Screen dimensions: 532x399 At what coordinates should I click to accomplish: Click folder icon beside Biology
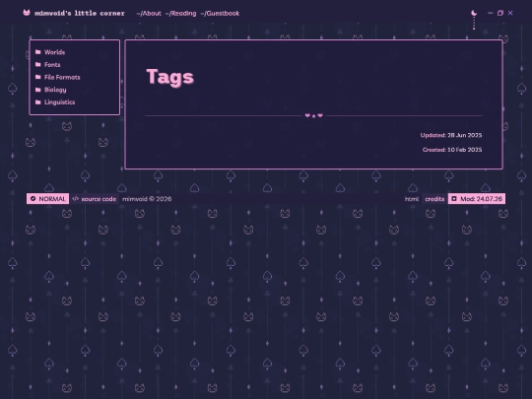click(38, 90)
